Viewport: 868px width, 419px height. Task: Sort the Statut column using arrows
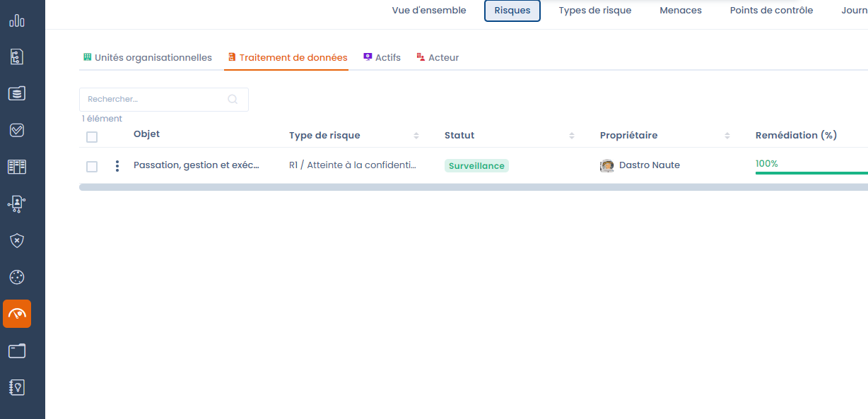coord(572,136)
